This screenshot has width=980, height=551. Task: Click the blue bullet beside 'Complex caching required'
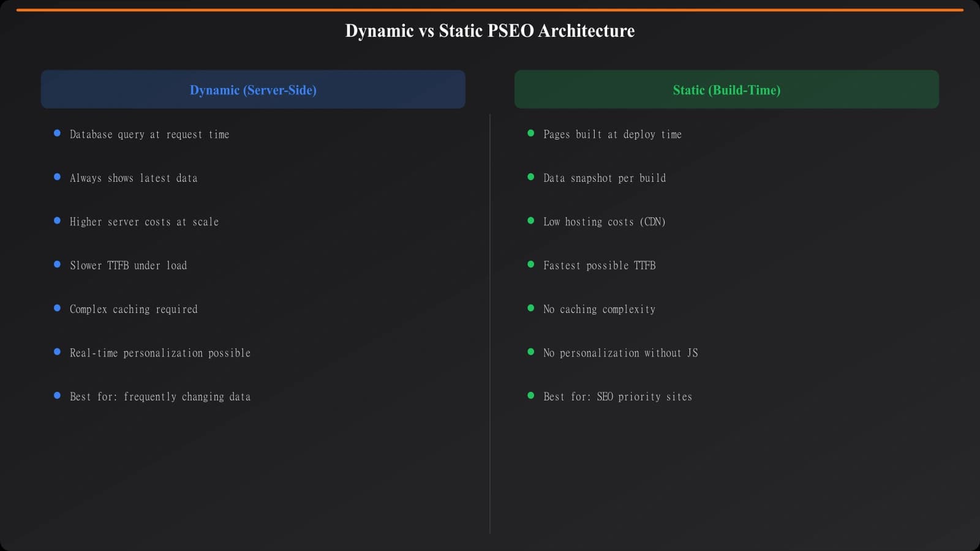click(x=58, y=307)
